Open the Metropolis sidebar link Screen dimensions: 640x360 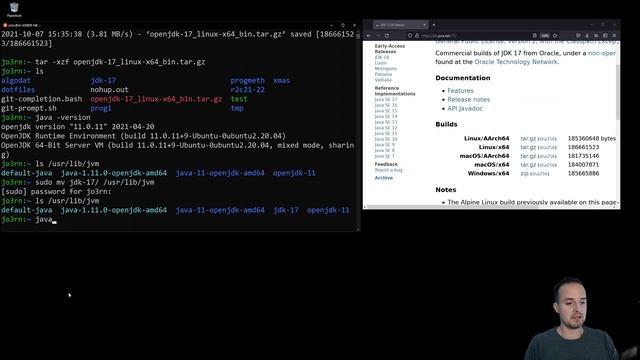[386, 69]
